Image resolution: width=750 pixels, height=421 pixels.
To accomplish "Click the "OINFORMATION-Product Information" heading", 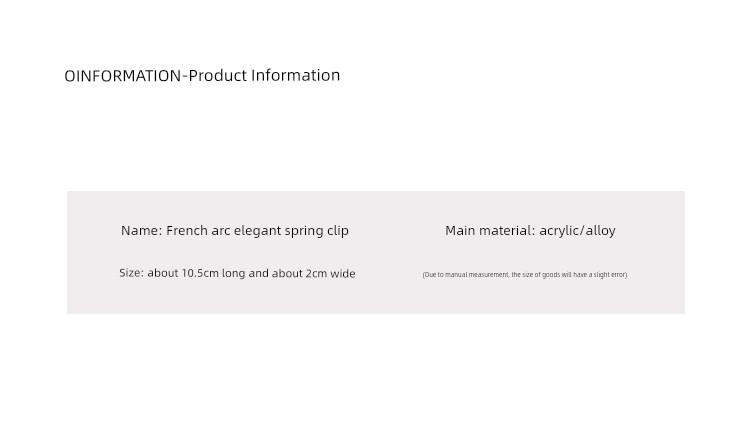I will pyautogui.click(x=202, y=76).
